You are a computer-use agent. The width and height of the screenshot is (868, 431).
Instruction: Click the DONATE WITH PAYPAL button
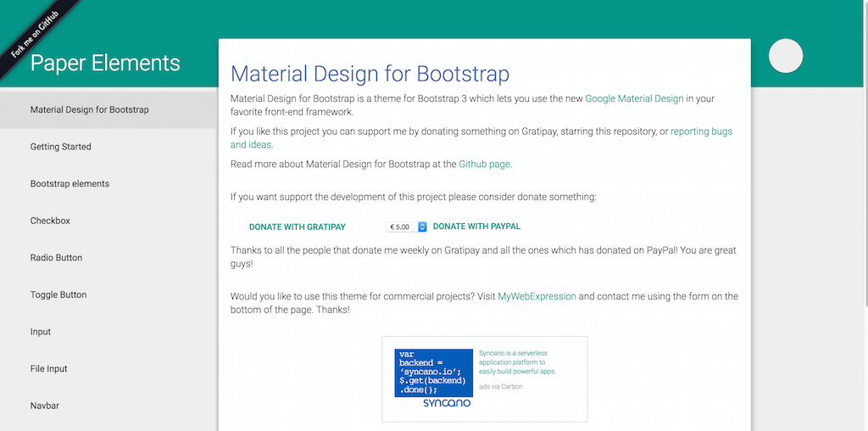point(476,226)
